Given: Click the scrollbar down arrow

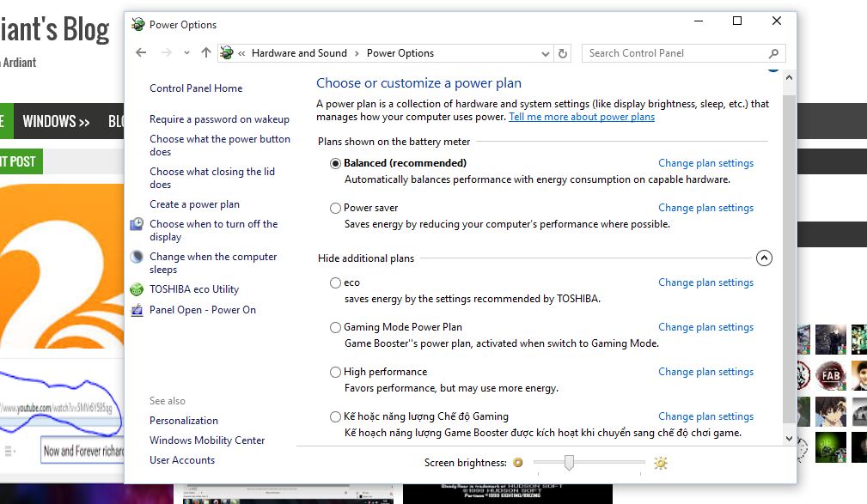Looking at the screenshot, I should click(789, 439).
